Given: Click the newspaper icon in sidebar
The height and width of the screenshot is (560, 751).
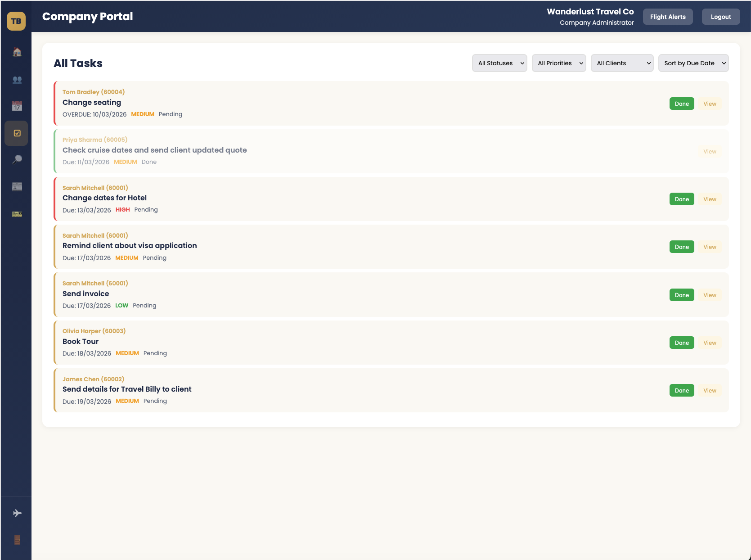Looking at the screenshot, I should pos(16,186).
